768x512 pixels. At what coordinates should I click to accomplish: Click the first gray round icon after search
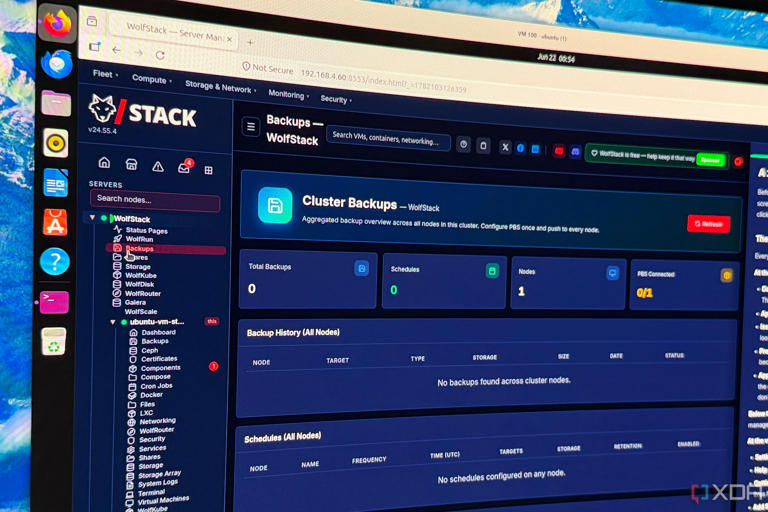pyautogui.click(x=463, y=145)
